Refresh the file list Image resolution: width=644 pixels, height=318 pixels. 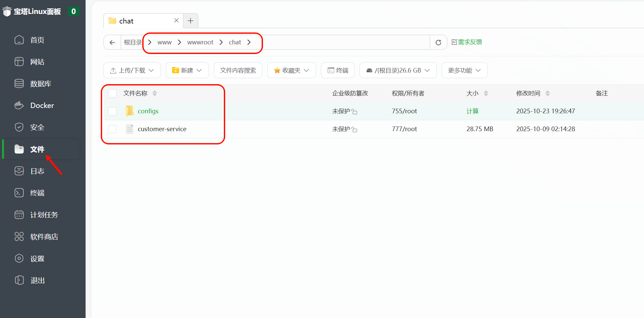[x=438, y=42]
